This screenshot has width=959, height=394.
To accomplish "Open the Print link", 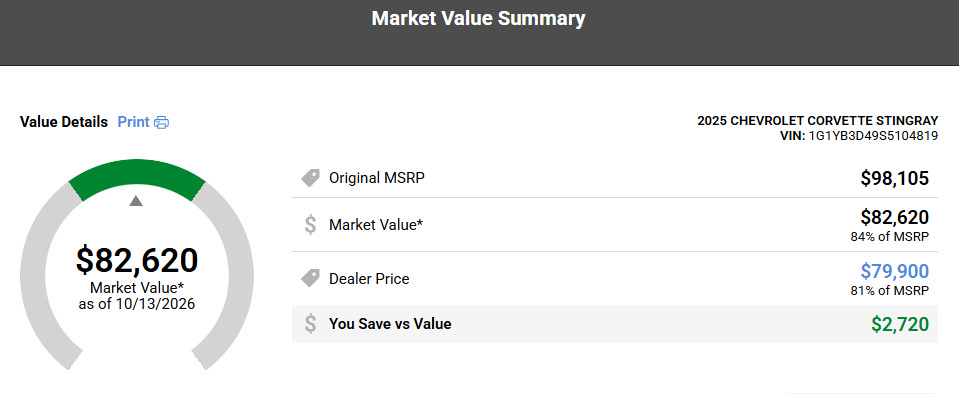I will [133, 122].
